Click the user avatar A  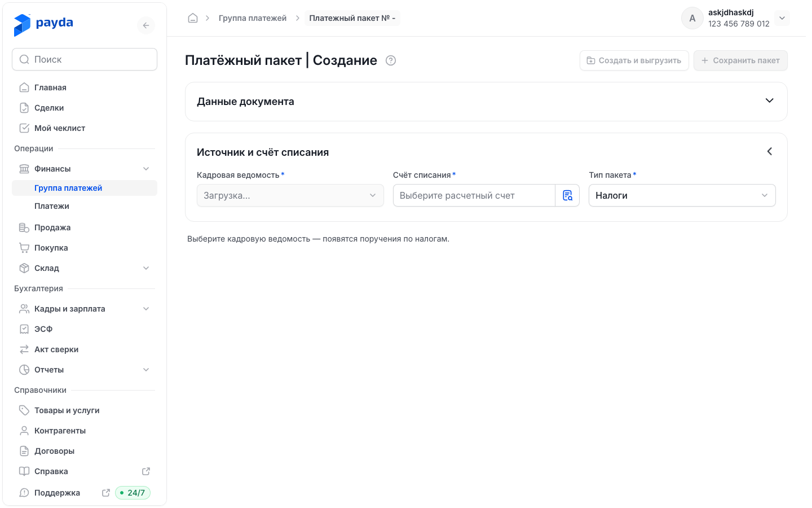692,18
